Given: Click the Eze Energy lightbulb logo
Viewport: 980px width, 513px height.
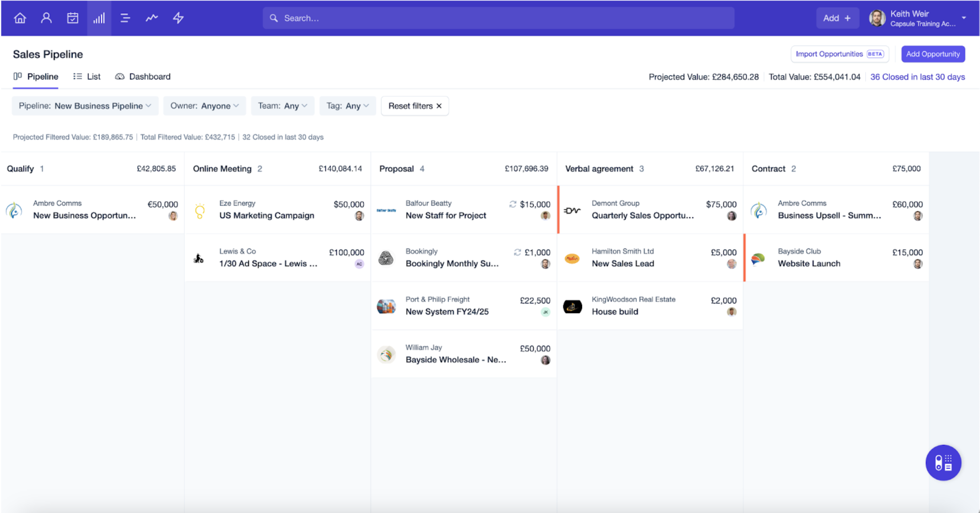Looking at the screenshot, I should tap(200, 210).
